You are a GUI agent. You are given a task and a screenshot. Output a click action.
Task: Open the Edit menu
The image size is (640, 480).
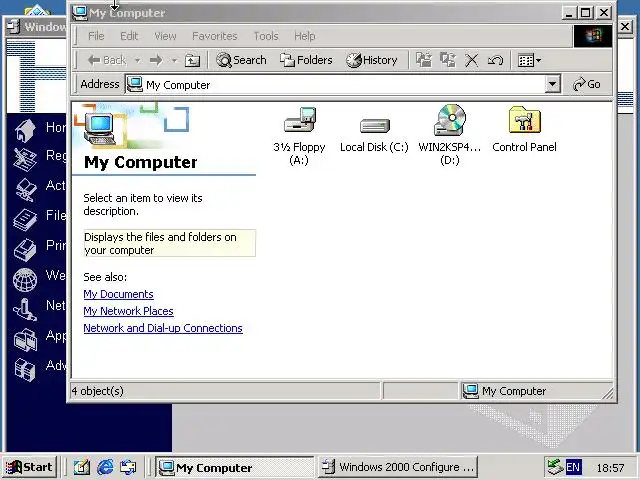tap(129, 36)
